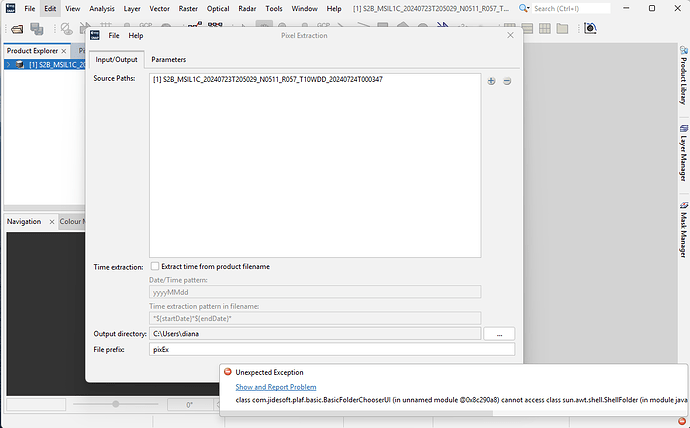Close the Pixel Extraction dialog

(512, 35)
